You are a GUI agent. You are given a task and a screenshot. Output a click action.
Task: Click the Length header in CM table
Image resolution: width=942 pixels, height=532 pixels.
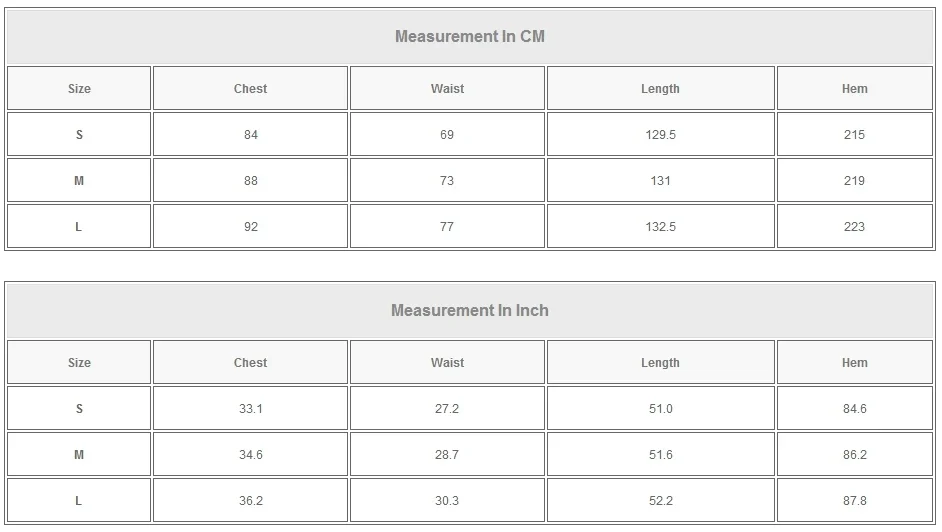click(x=660, y=89)
